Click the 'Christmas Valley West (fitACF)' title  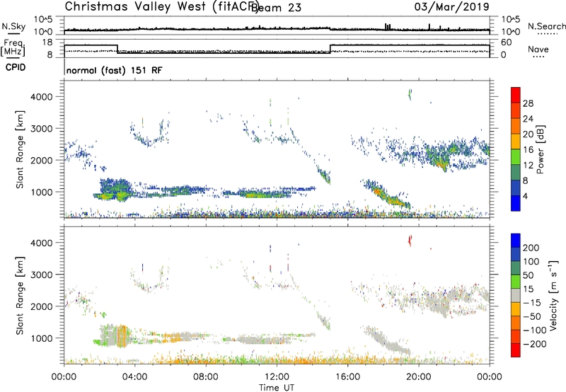tap(161, 6)
